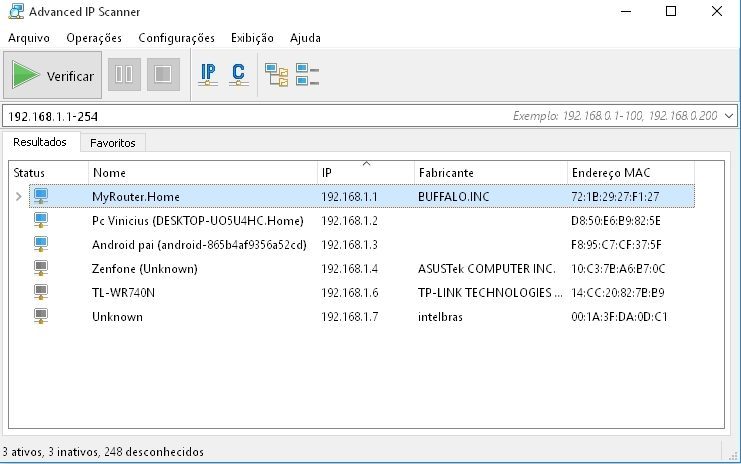Maximize the Advanced IP Scanner window
741x464 pixels.
pos(671,11)
